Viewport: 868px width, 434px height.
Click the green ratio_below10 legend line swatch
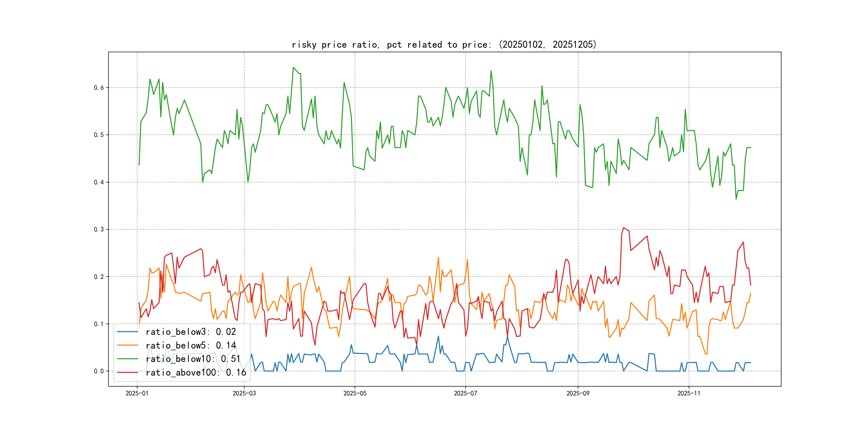(x=127, y=359)
